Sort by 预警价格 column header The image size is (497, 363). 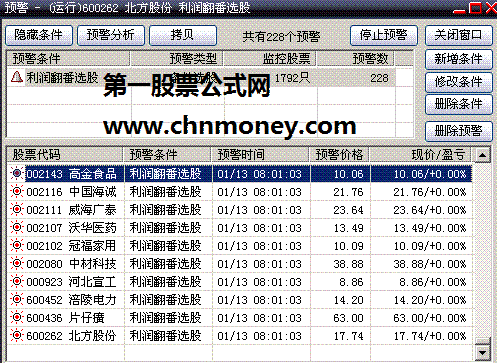click(x=339, y=155)
